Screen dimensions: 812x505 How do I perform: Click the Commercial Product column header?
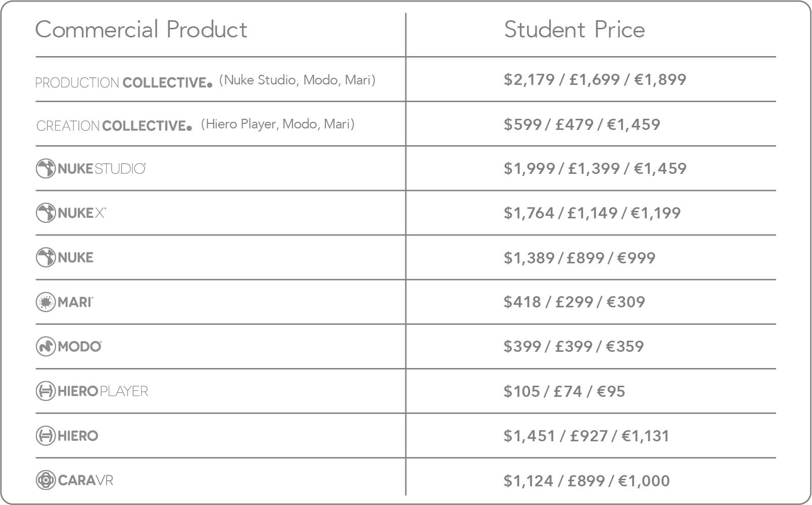141,29
